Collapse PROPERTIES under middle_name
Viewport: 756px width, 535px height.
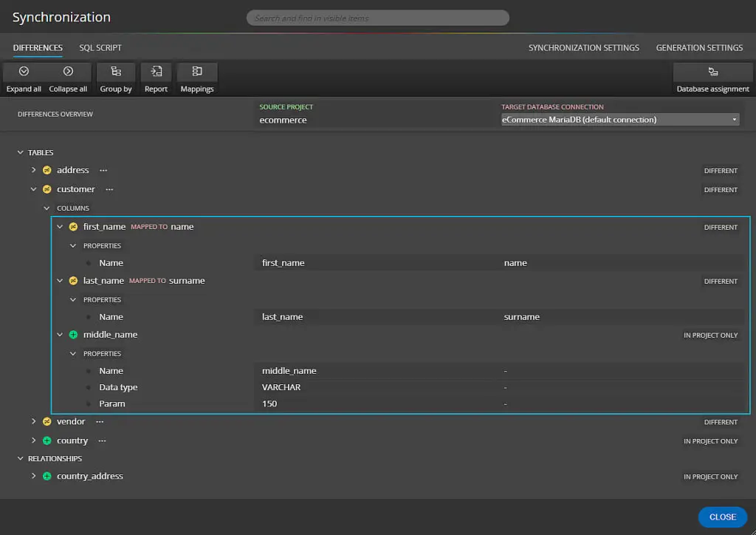[73, 354]
